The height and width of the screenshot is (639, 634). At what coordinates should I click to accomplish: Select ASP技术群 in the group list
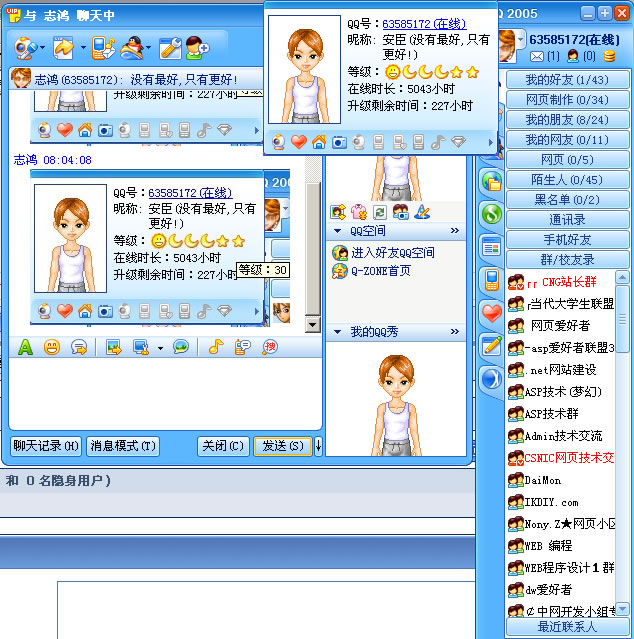click(x=551, y=414)
